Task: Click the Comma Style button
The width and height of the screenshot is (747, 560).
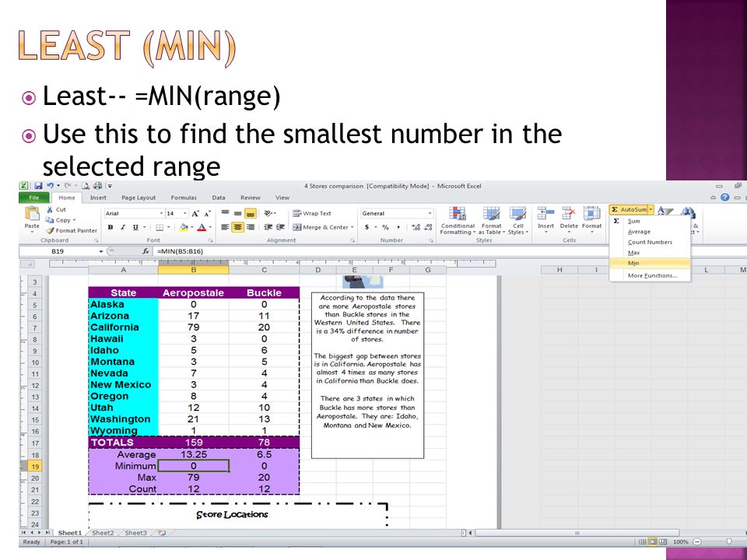Action: pyautogui.click(x=398, y=227)
